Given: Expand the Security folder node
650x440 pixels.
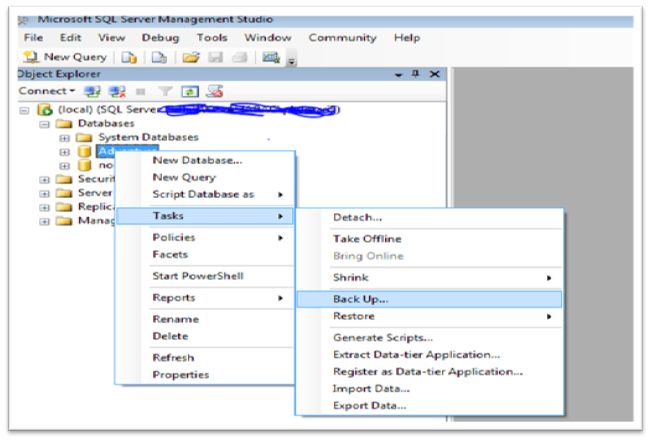Looking at the screenshot, I should pyautogui.click(x=44, y=180).
